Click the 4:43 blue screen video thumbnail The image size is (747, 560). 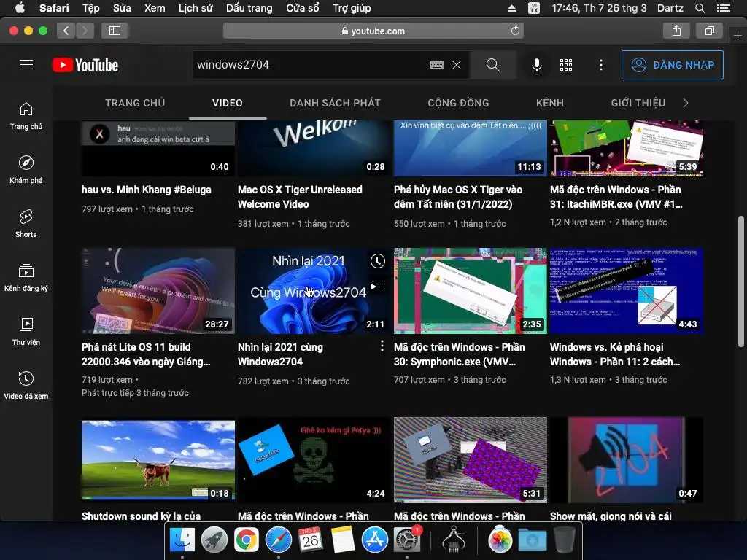627,290
